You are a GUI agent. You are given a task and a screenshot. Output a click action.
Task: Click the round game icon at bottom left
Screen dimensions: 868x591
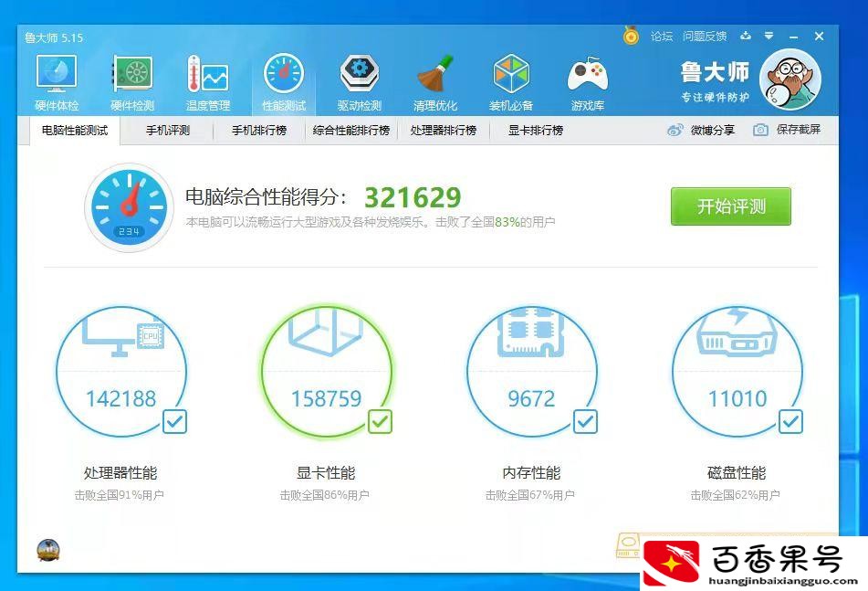pyautogui.click(x=48, y=550)
